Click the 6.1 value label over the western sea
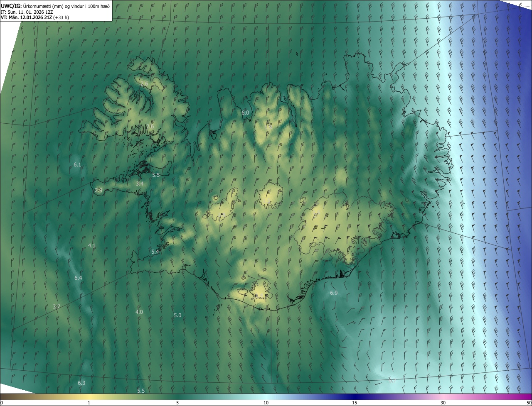The image size is (532, 406). [x=77, y=165]
